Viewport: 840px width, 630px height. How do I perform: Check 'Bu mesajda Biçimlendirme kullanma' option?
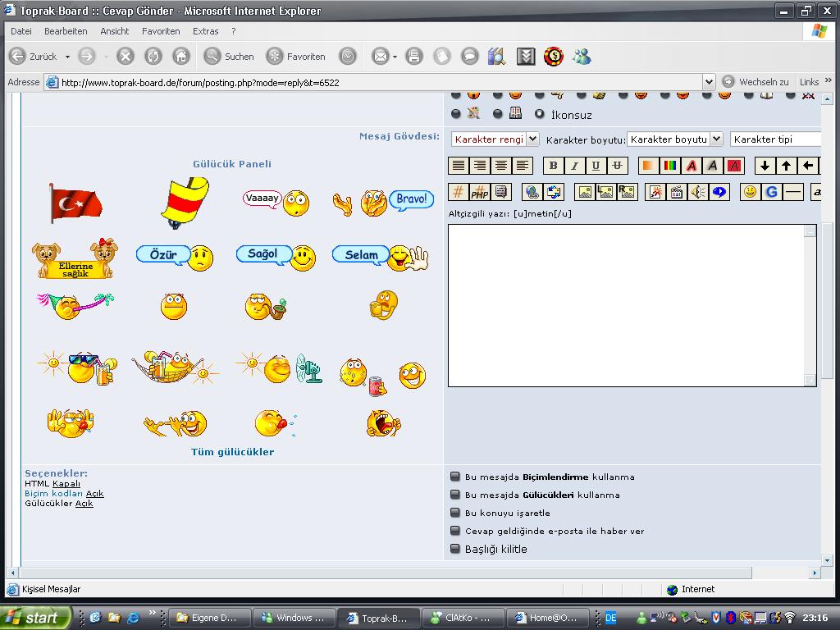tap(455, 477)
